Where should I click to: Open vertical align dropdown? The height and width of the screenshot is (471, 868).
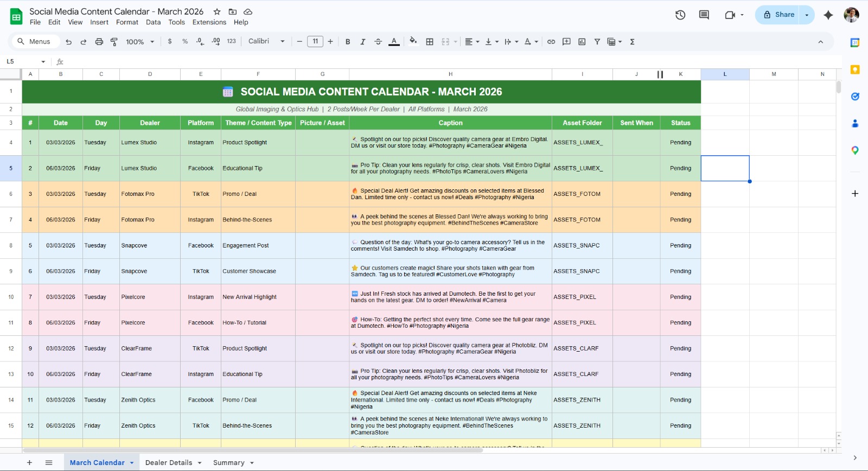coord(492,42)
